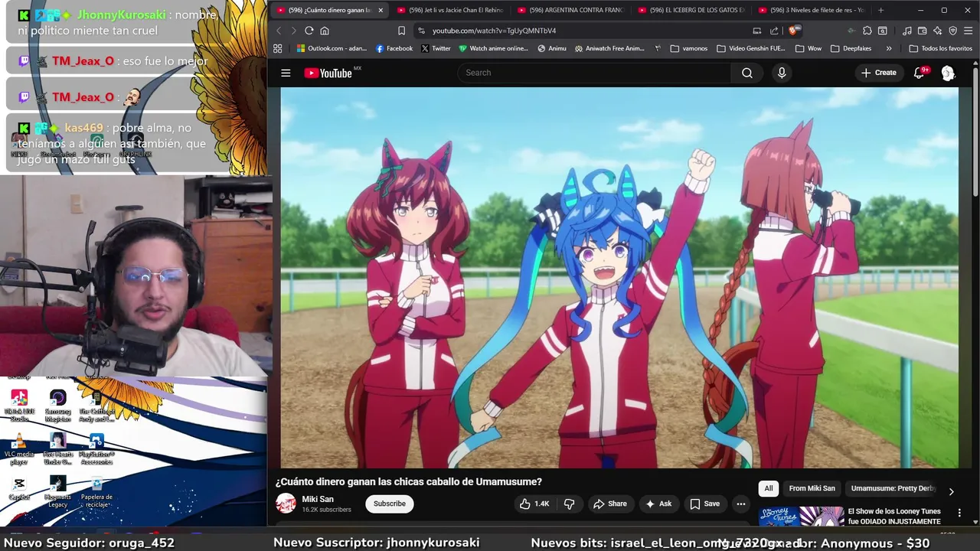Viewport: 980px width, 551px height.
Task: Open YouTube notifications bell
Action: [920, 73]
